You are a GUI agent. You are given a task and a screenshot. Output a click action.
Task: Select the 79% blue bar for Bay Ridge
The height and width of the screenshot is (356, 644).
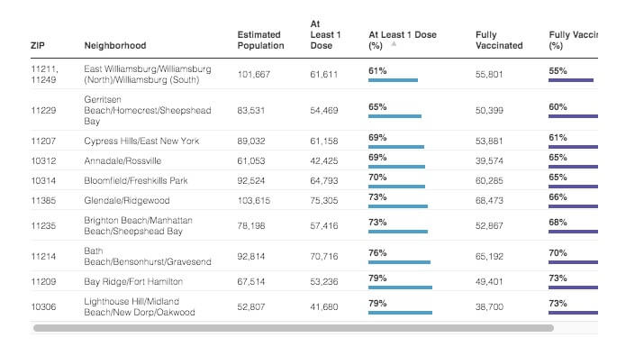(x=400, y=288)
